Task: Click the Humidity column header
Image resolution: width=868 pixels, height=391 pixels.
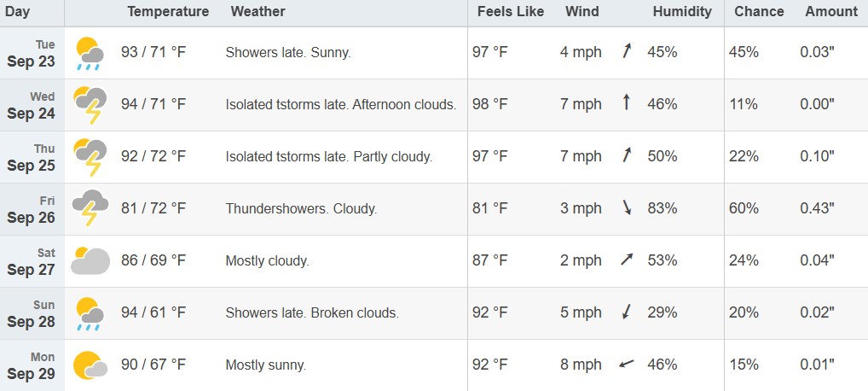Action: tap(682, 12)
